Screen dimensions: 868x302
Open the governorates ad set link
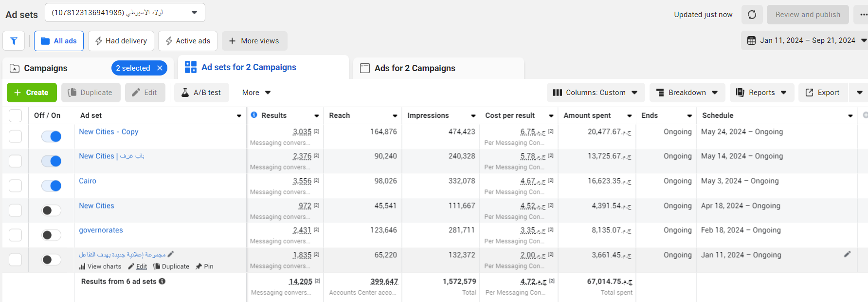101,230
